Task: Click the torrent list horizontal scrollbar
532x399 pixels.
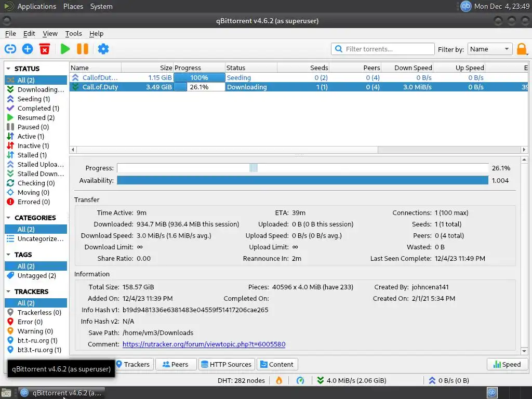Action: pos(227,150)
